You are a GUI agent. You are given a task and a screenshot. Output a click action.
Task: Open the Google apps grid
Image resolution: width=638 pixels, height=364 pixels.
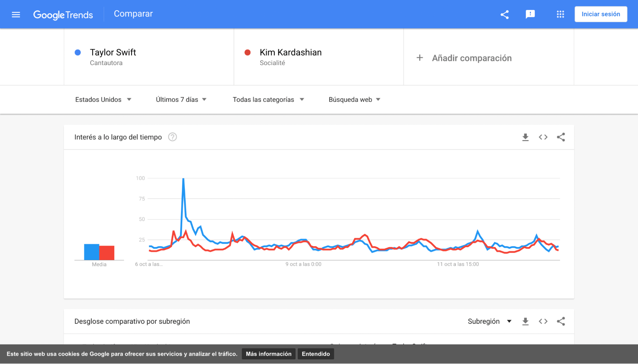point(560,14)
